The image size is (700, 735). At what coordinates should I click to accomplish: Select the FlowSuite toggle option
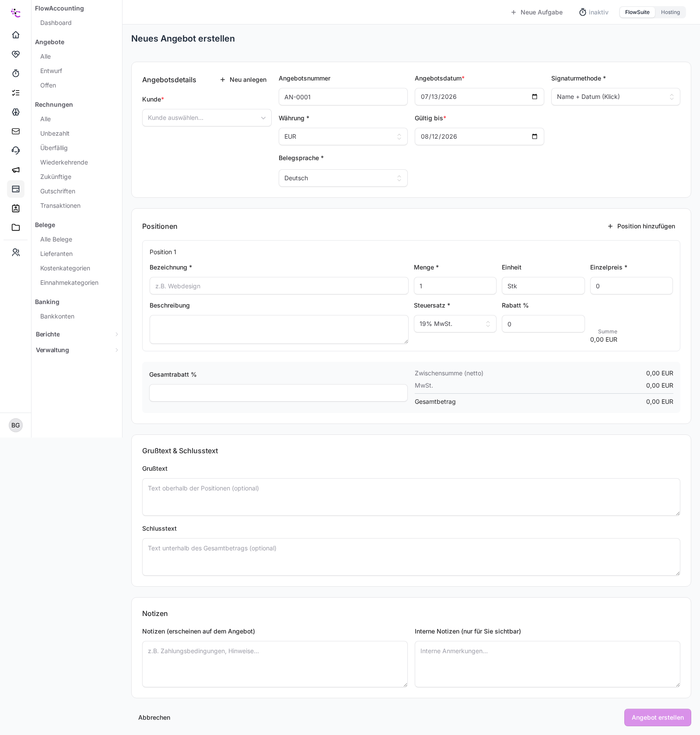pyautogui.click(x=637, y=12)
